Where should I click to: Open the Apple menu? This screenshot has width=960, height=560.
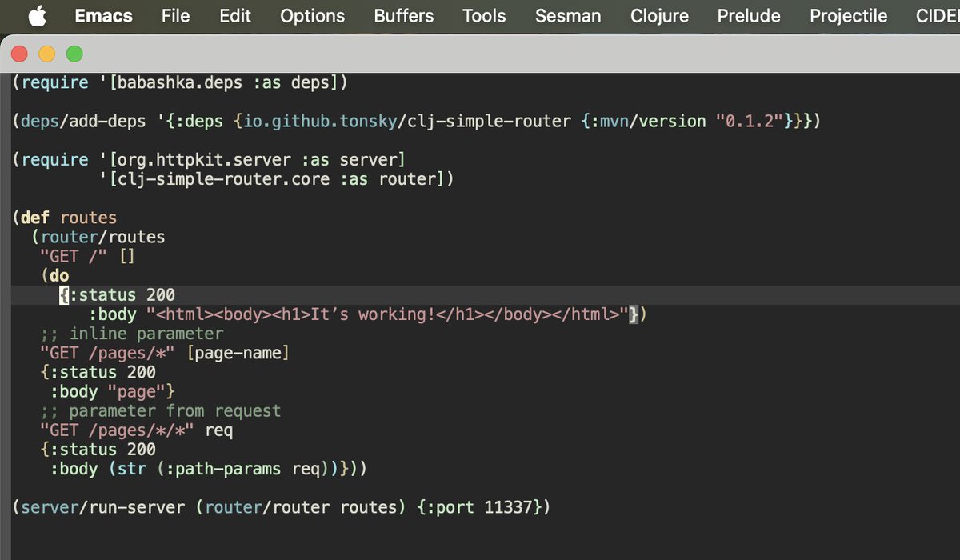[x=37, y=16]
